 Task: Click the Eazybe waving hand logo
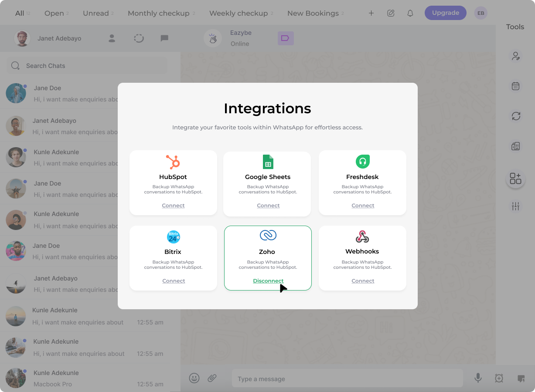(213, 38)
